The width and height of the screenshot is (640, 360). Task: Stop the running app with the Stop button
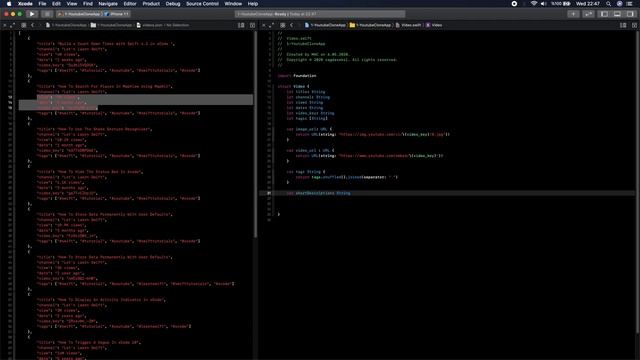pos(47,14)
